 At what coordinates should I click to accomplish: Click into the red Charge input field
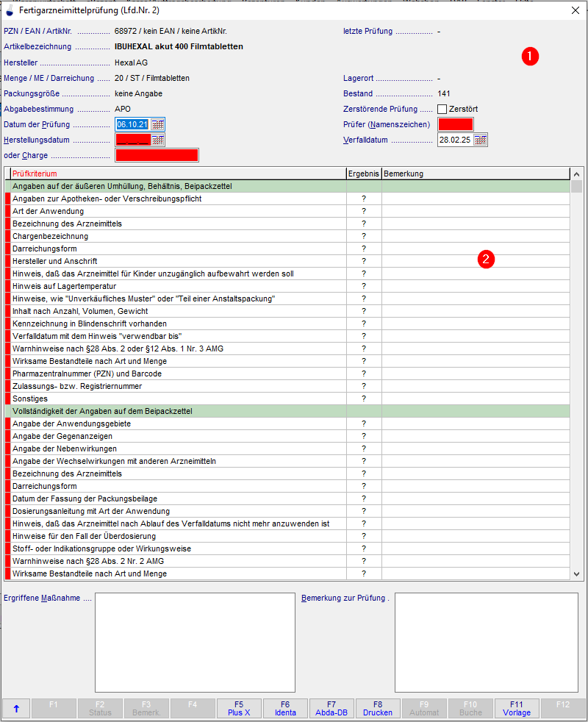157,155
